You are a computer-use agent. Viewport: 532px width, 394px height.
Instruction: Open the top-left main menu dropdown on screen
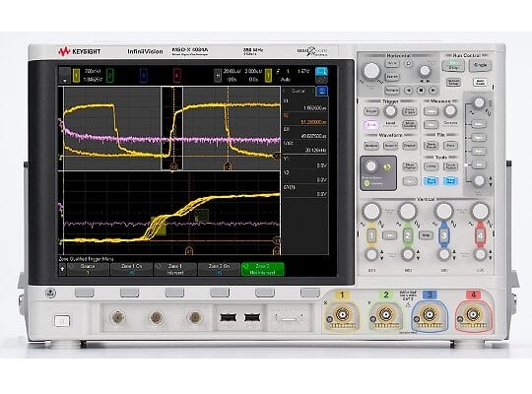[65, 75]
